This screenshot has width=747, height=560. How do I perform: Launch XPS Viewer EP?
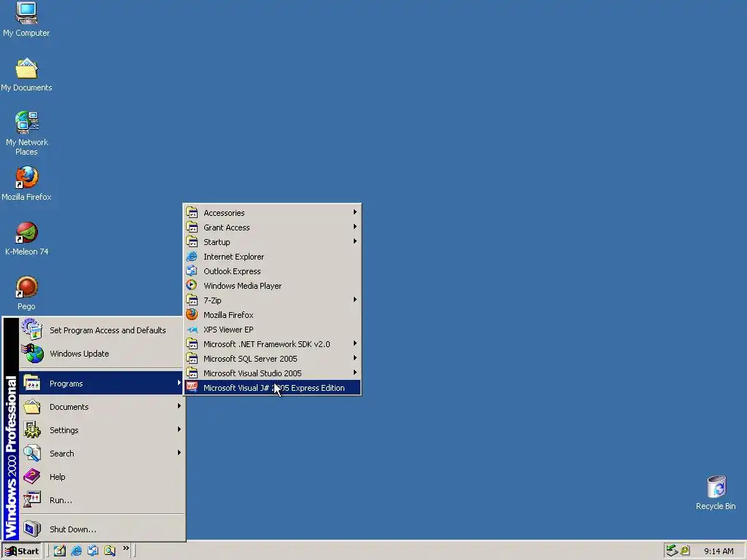[x=272, y=330]
